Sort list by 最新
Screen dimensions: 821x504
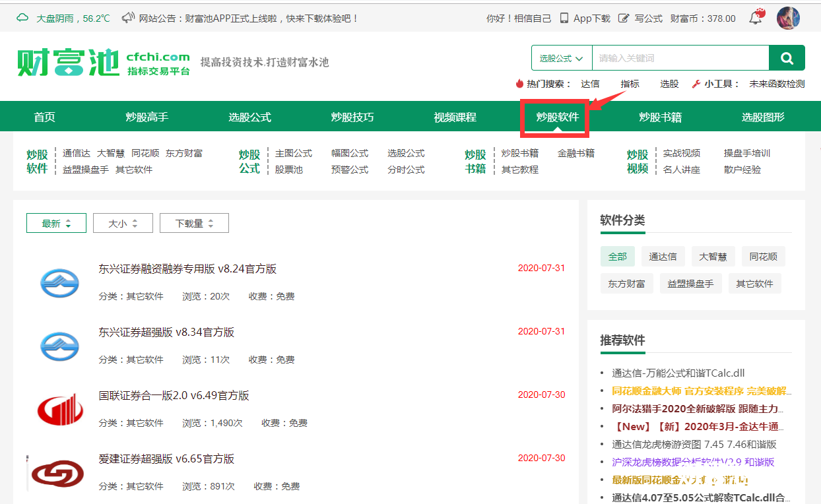[56, 223]
